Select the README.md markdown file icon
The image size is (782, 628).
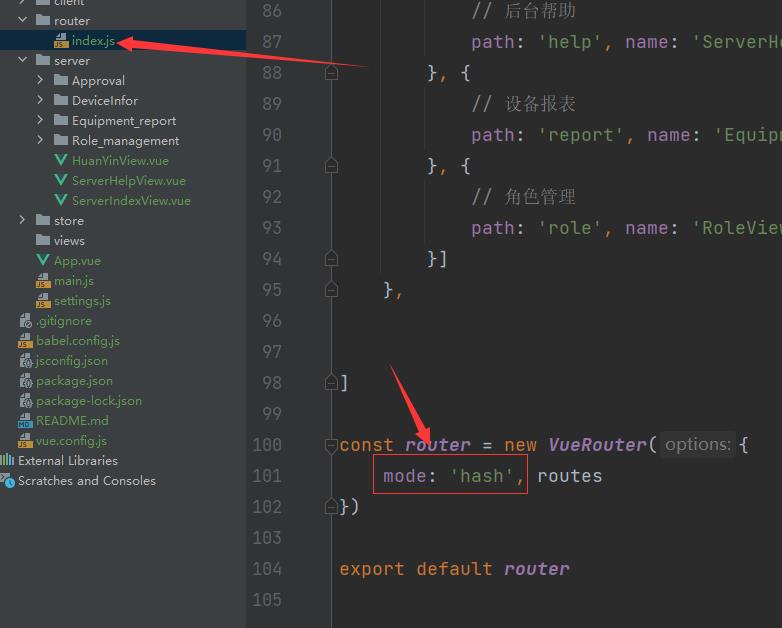(x=25, y=420)
